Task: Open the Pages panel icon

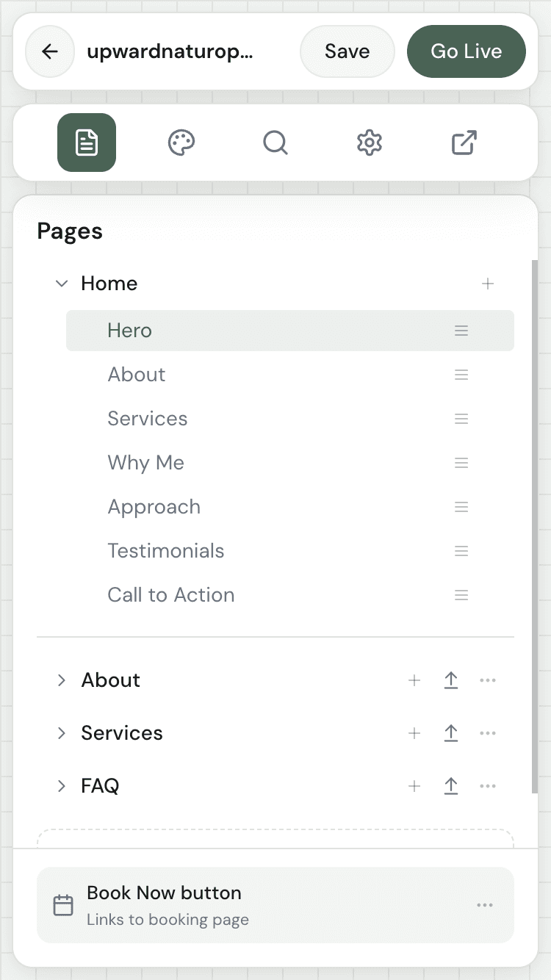Action: (86, 143)
